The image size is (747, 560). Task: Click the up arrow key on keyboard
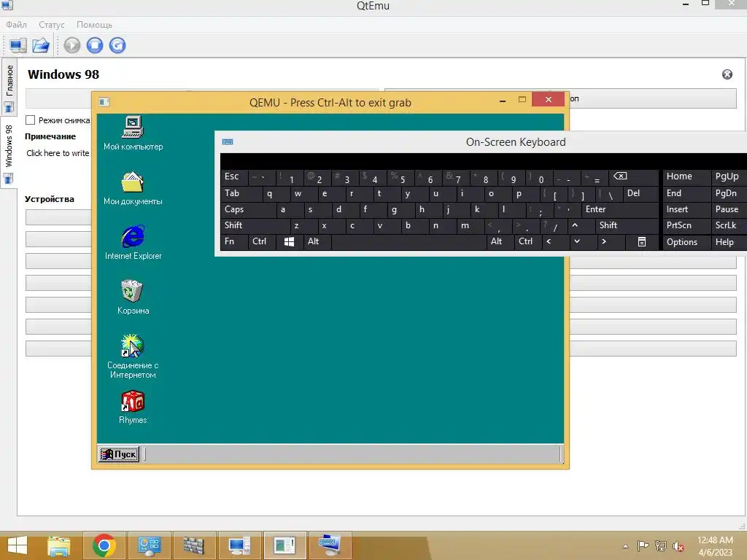[581, 226]
